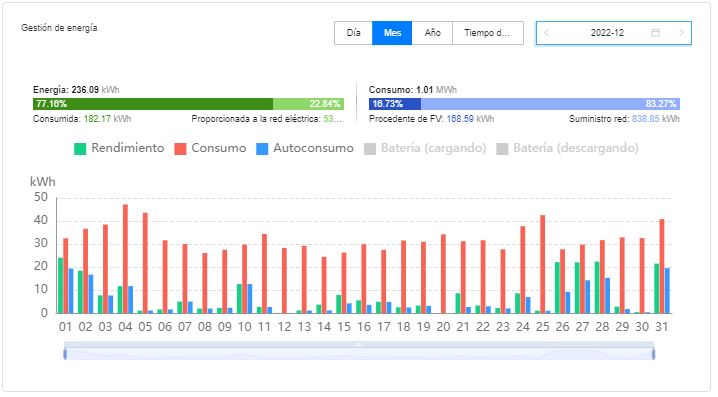Viewport: 718px width, 397px height.
Task: Click the right handle of the zoom slider
Action: click(653, 353)
